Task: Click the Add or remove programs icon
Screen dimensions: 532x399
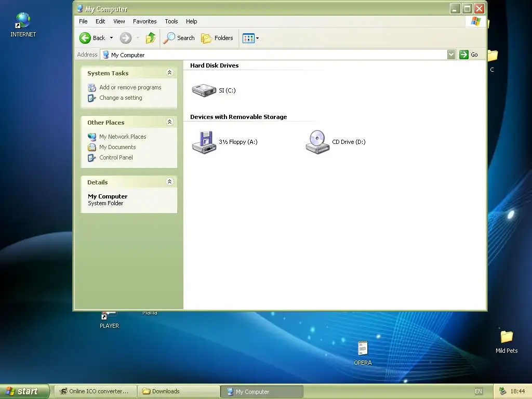Action: [92, 87]
